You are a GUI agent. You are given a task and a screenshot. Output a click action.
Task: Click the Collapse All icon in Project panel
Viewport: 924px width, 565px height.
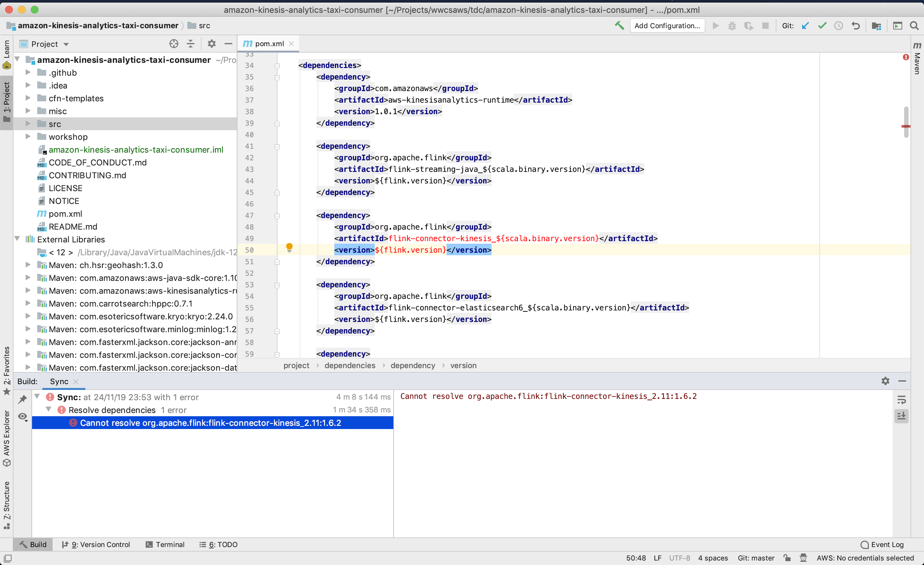191,44
